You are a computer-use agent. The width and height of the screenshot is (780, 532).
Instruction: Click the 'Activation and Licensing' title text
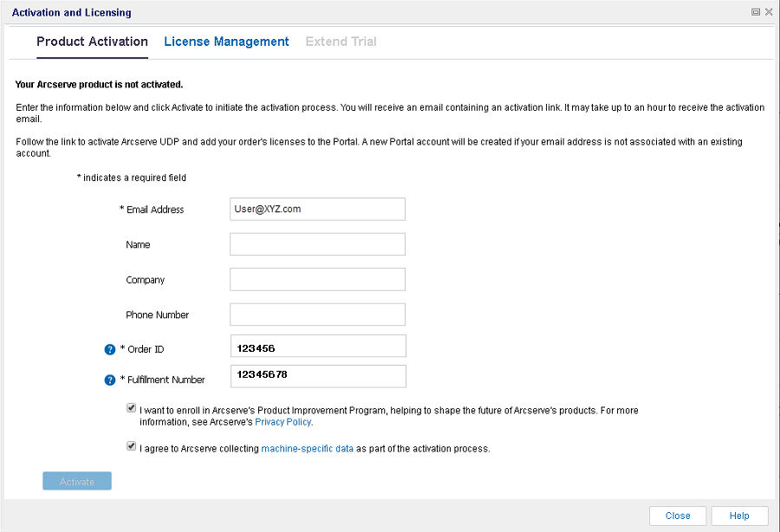point(72,12)
